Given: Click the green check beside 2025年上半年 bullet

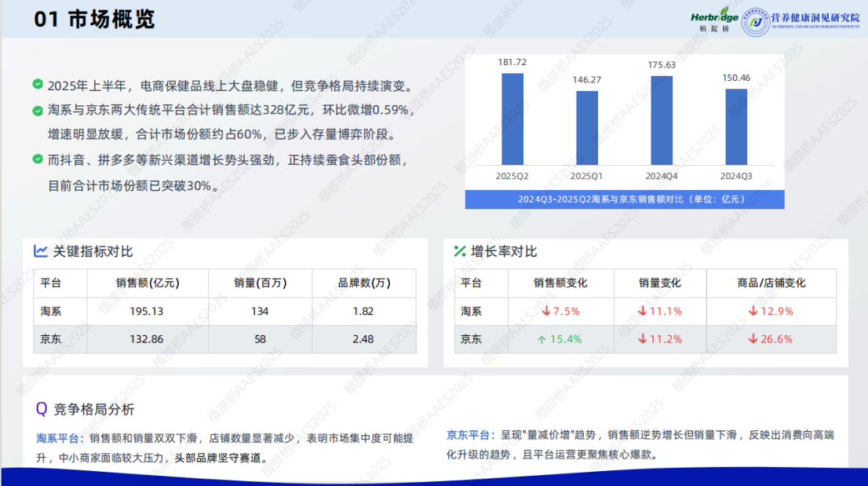Looking at the screenshot, I should point(38,85).
